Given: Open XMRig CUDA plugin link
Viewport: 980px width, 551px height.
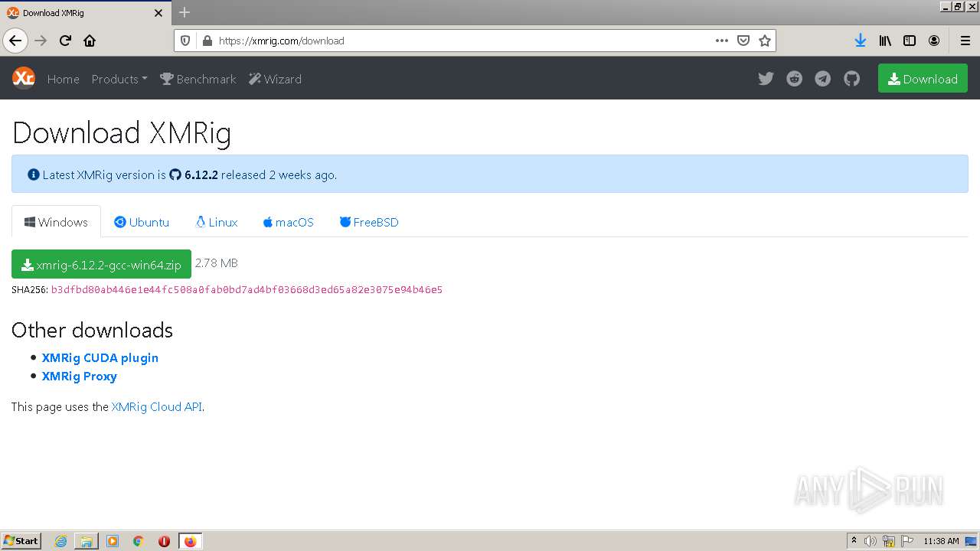Looking at the screenshot, I should point(100,357).
